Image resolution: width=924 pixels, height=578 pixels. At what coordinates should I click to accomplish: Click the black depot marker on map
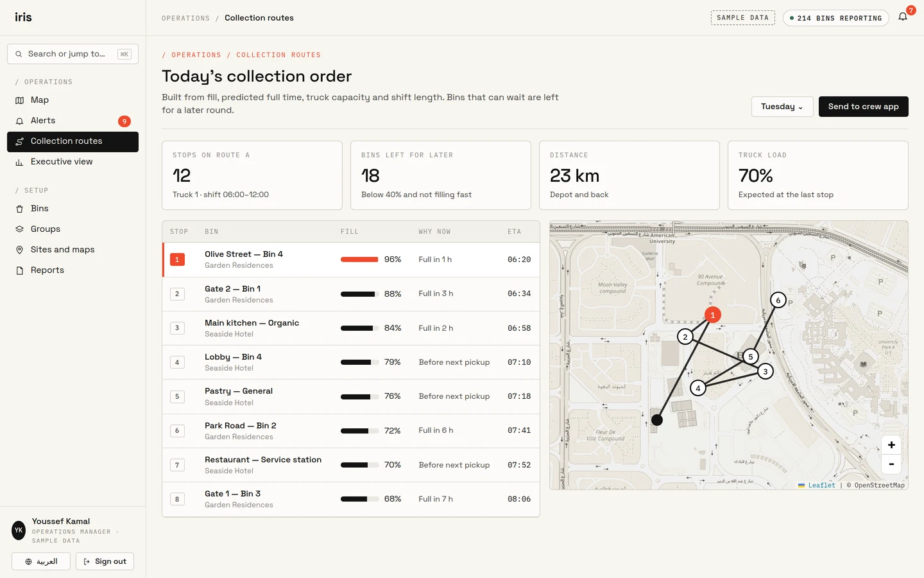657,420
